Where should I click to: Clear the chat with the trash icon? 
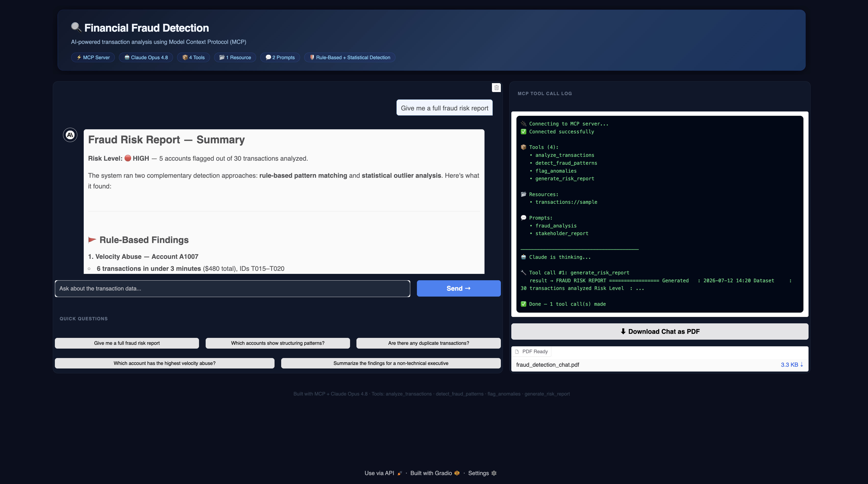pos(496,87)
